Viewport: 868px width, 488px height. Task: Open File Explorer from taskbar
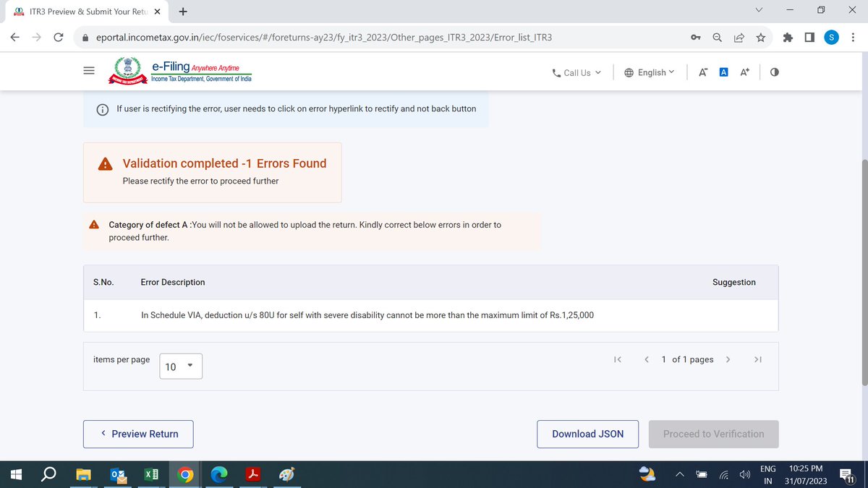(x=84, y=474)
